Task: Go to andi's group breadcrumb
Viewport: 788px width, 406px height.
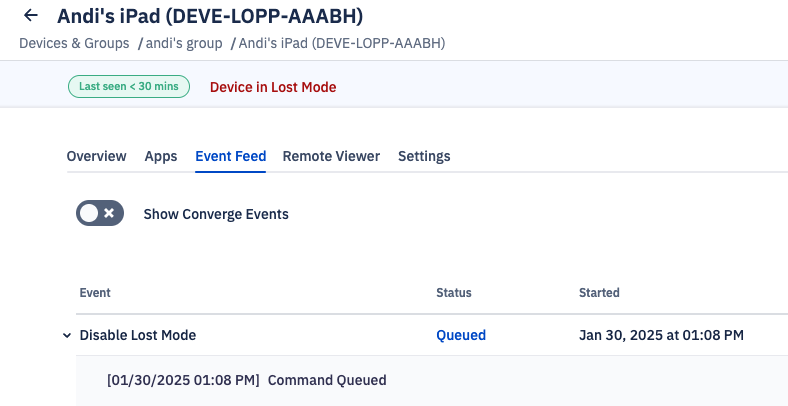Action: 184,43
